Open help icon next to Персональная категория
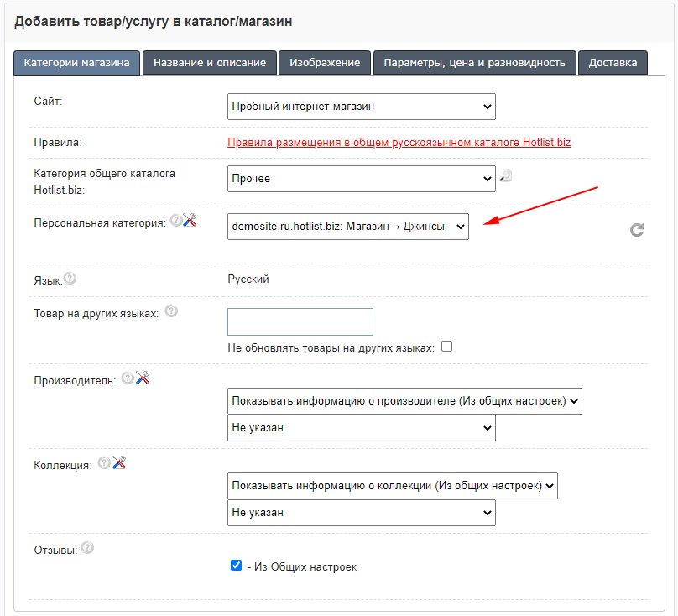This screenshot has height=616, width=678. (x=175, y=220)
